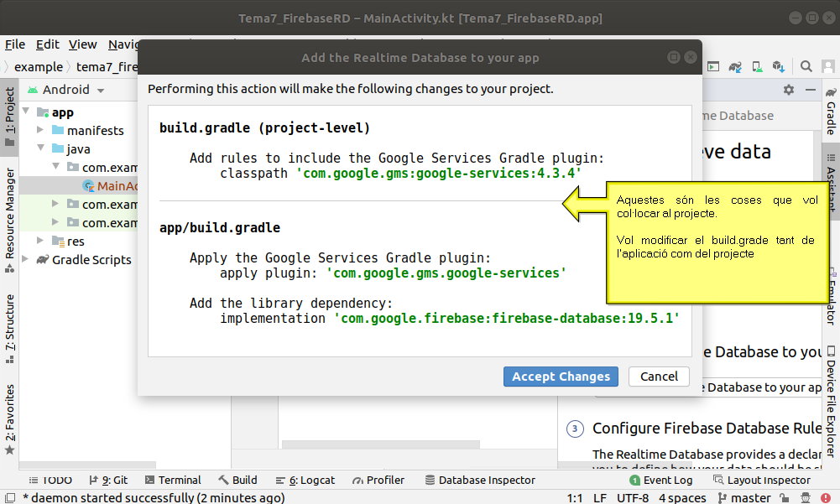The image size is (840, 504).
Task: Open the 6: Logcat tool window
Action: tap(305, 480)
